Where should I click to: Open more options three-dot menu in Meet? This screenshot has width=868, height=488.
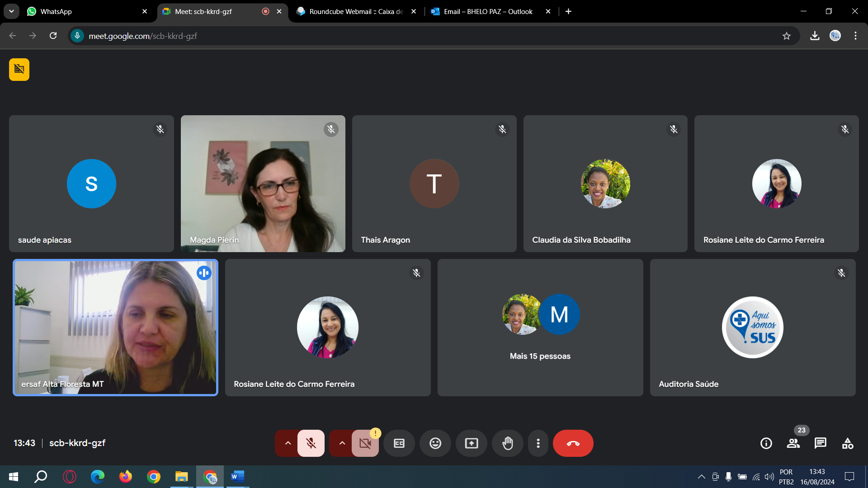pyautogui.click(x=538, y=443)
